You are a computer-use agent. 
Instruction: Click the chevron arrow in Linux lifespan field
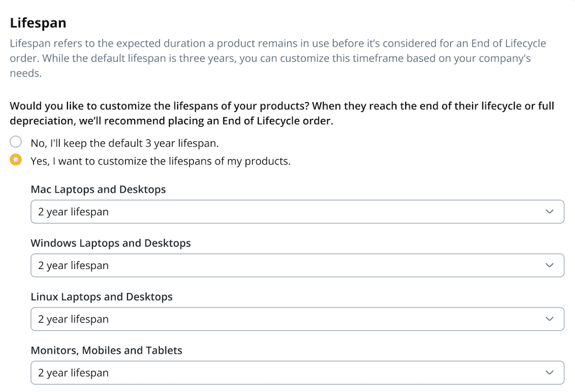click(550, 319)
